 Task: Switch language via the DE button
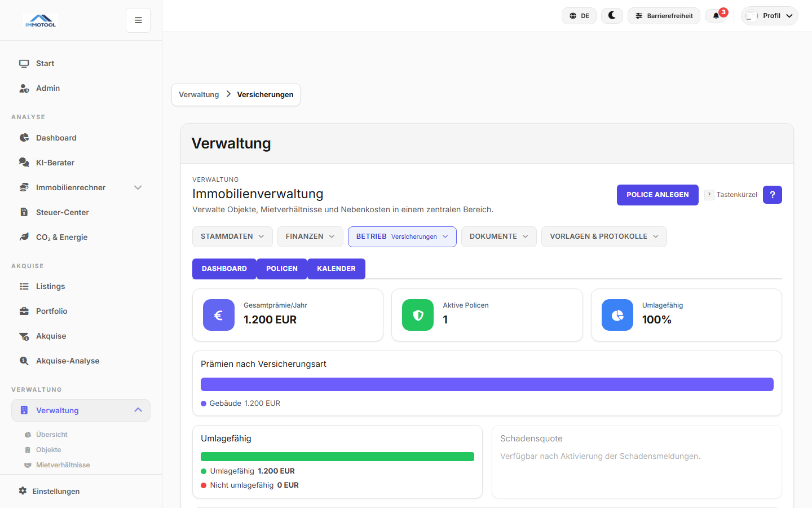click(579, 16)
